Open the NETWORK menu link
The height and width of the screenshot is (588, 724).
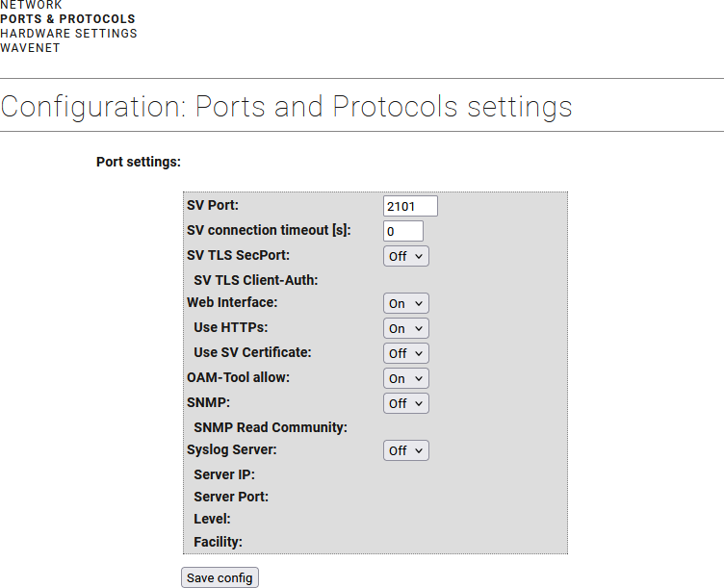pyautogui.click(x=31, y=5)
